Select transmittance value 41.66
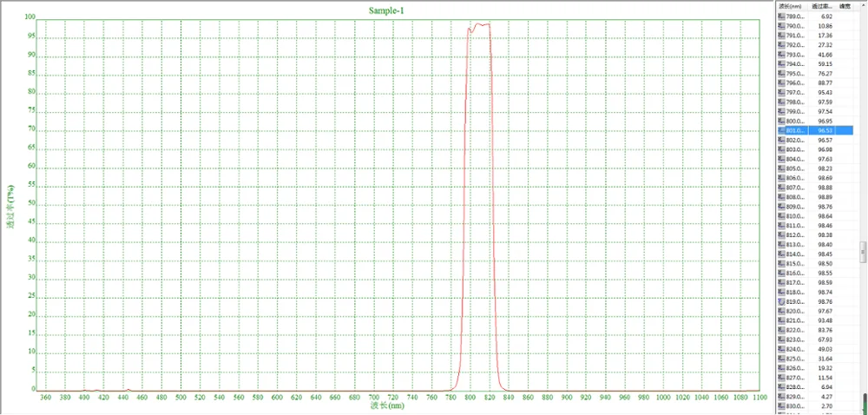 pyautogui.click(x=825, y=55)
